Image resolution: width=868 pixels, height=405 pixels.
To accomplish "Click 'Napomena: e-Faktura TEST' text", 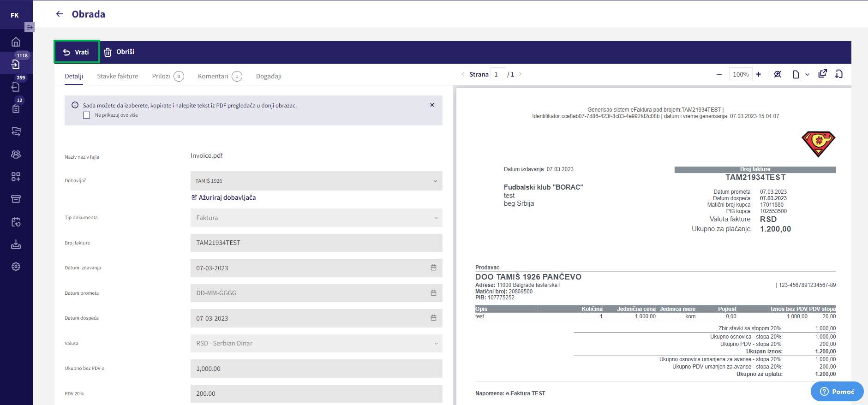I will pos(510,393).
